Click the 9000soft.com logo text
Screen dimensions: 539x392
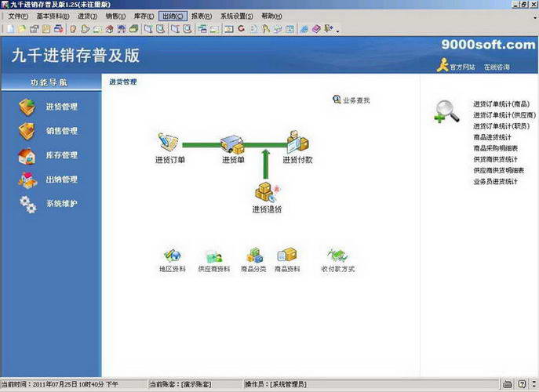coord(489,45)
